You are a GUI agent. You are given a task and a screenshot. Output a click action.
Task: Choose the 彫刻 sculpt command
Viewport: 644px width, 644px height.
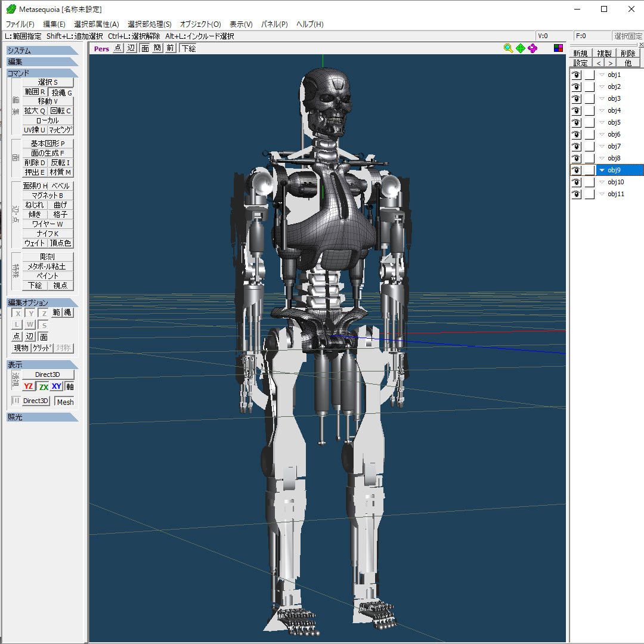tap(48, 256)
